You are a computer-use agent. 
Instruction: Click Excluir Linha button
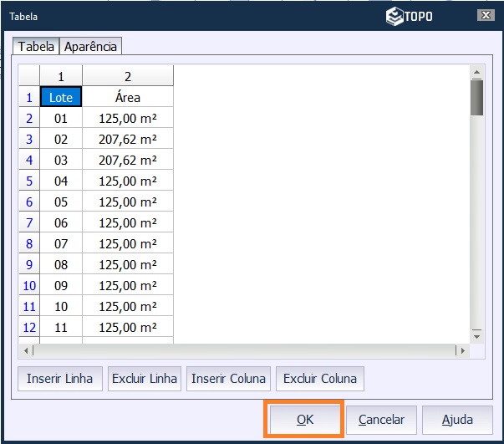145,379
